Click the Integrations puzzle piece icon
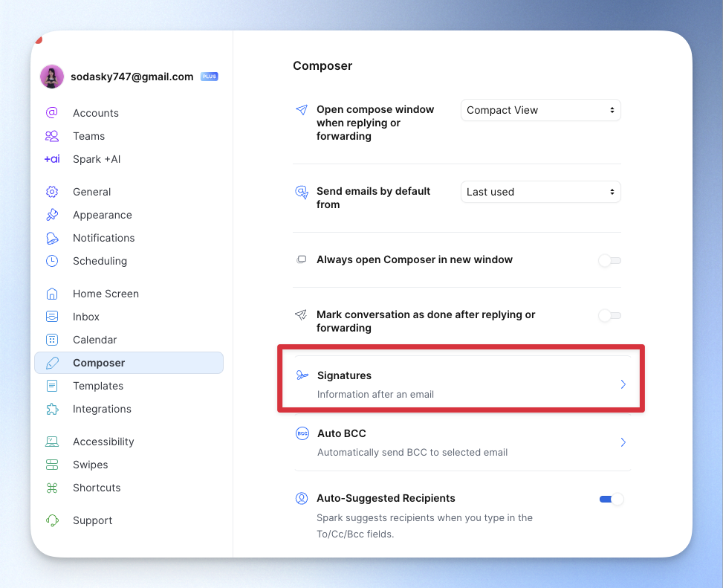Screen dimensions: 723x588 [52, 409]
